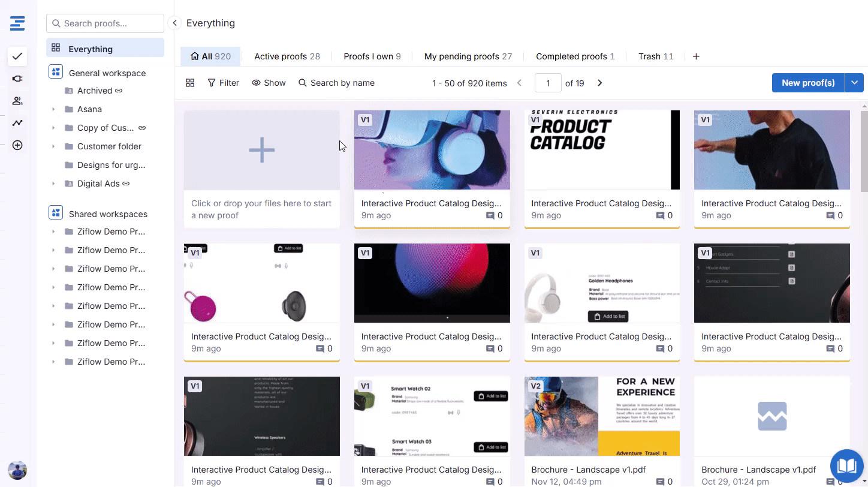The width and height of the screenshot is (868, 487).
Task: Open the analytics graph sidebar icon
Action: (x=17, y=123)
